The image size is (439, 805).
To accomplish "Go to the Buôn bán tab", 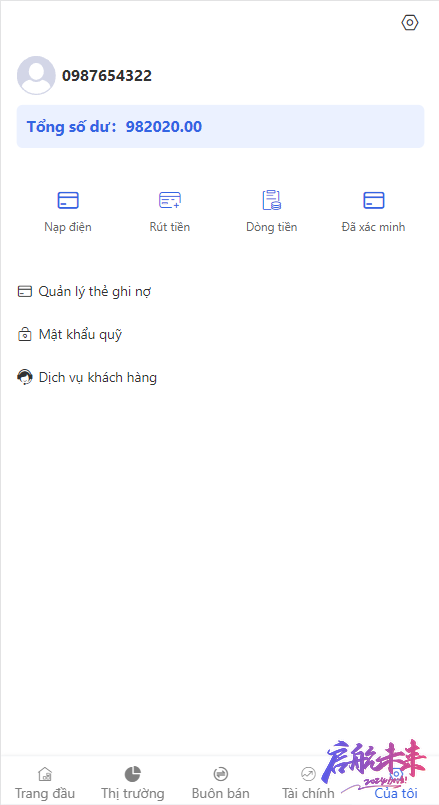I will 220,782.
